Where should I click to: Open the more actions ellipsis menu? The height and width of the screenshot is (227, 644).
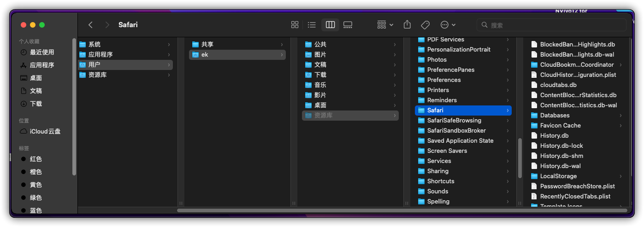tap(448, 25)
